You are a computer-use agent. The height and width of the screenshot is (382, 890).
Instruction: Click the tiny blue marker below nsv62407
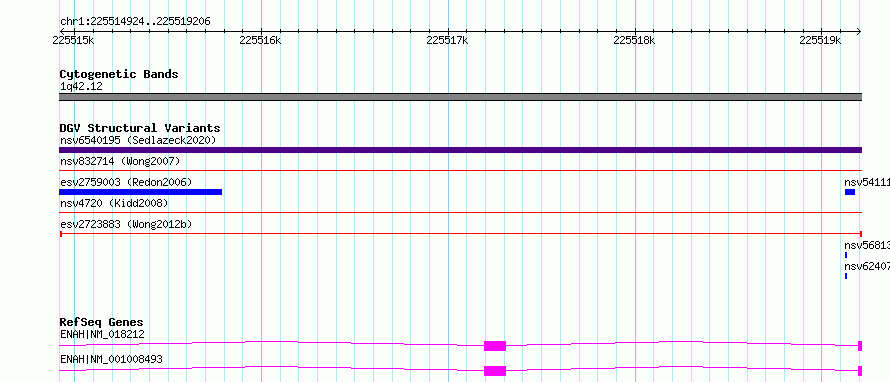[x=846, y=276]
